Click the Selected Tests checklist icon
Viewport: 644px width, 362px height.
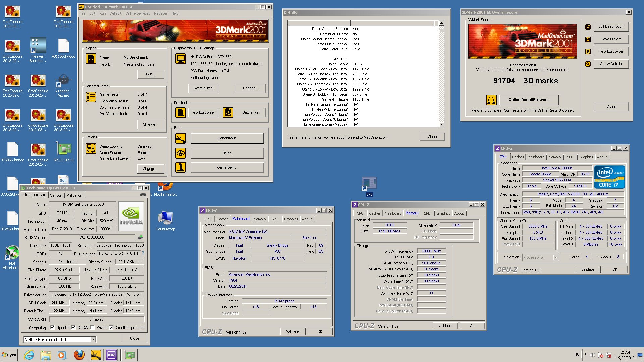click(x=91, y=97)
